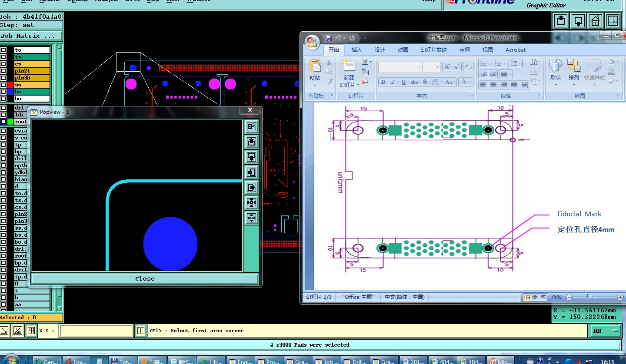Toggle visibility checkbox of layer 'drl'
Screen dimensions: 626x364
click(x=3, y=108)
